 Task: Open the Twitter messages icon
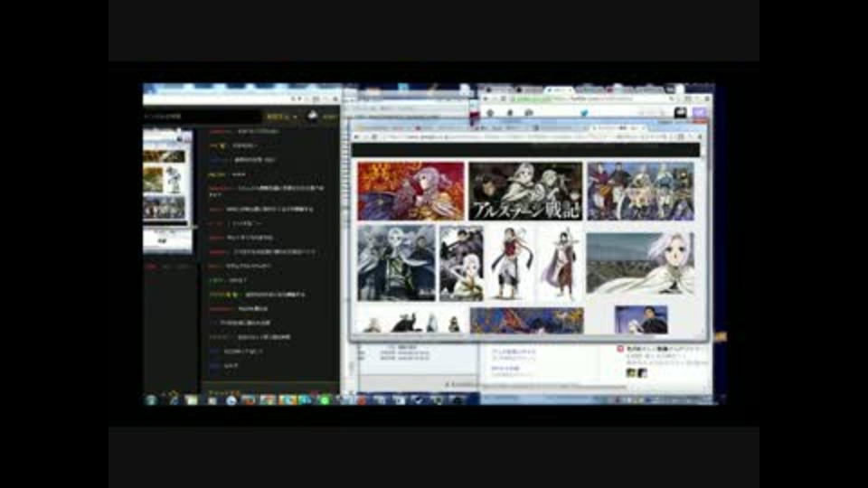(529, 112)
